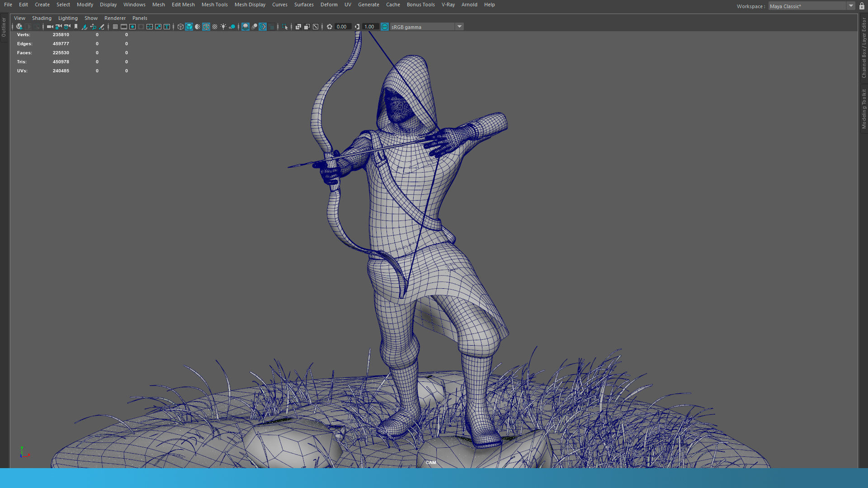The width and height of the screenshot is (868, 488).
Task: Click the Gate Mask icon
Action: 141,27
